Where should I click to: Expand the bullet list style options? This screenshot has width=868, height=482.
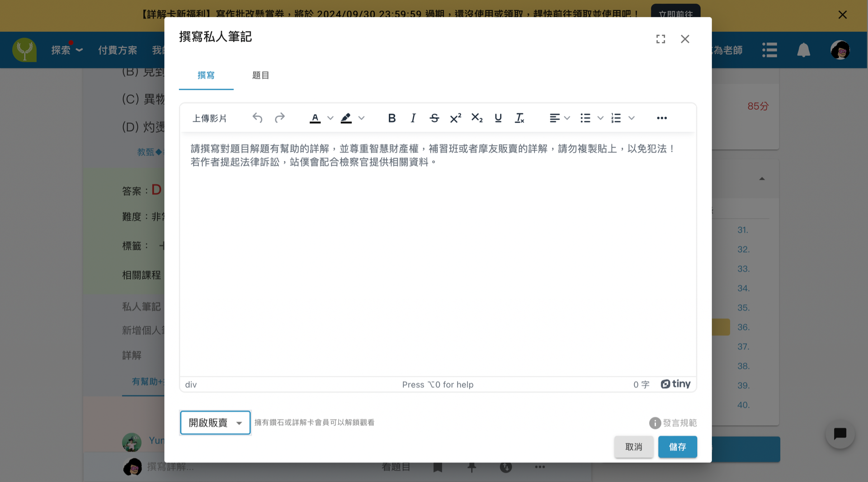[600, 118]
